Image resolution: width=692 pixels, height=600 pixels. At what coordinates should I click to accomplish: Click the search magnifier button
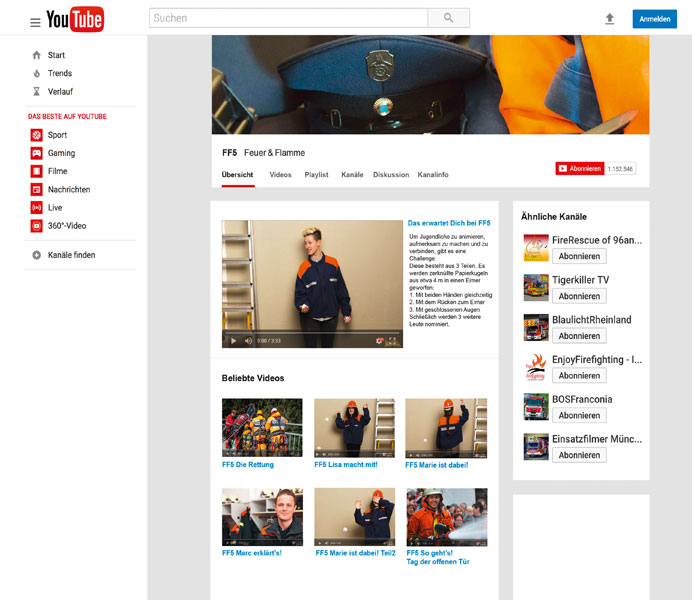(x=448, y=18)
